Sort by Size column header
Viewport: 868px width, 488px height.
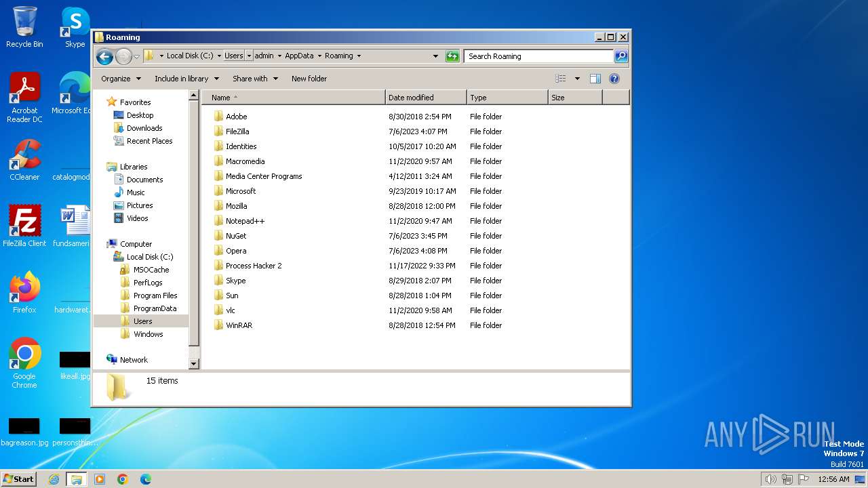[x=575, y=98]
